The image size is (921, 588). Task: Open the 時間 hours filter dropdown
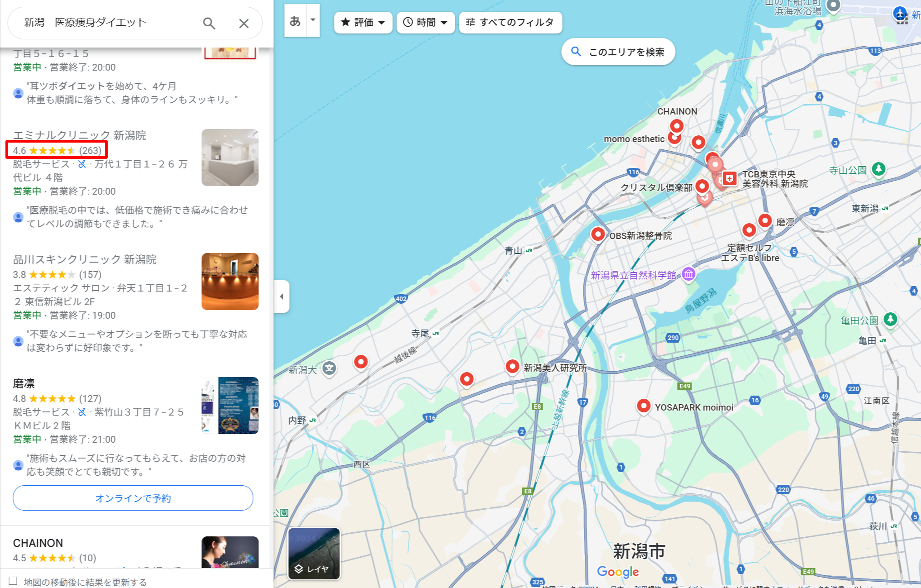click(425, 22)
